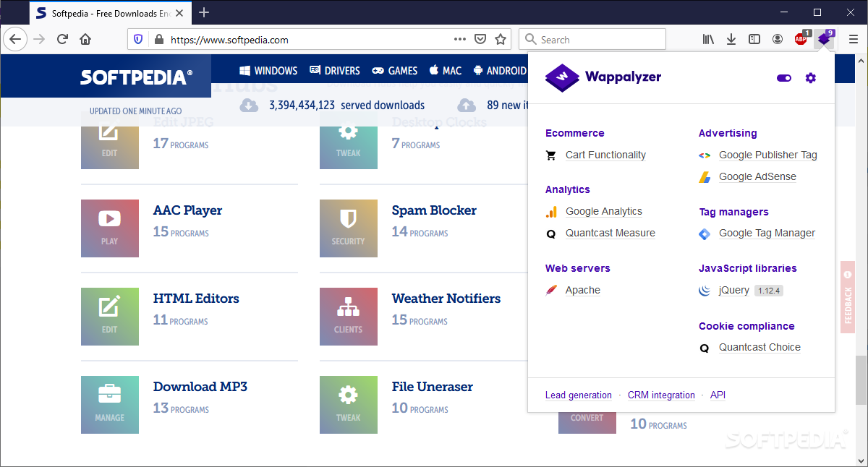Image resolution: width=868 pixels, height=467 pixels.
Task: Open the HTML Editors category
Action: point(196,299)
